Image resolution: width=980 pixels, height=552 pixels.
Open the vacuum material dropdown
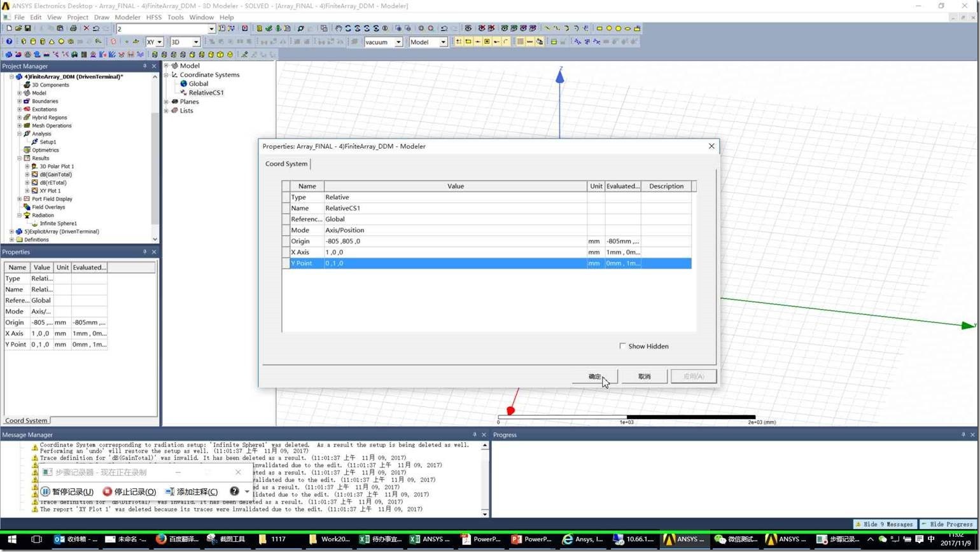(398, 42)
